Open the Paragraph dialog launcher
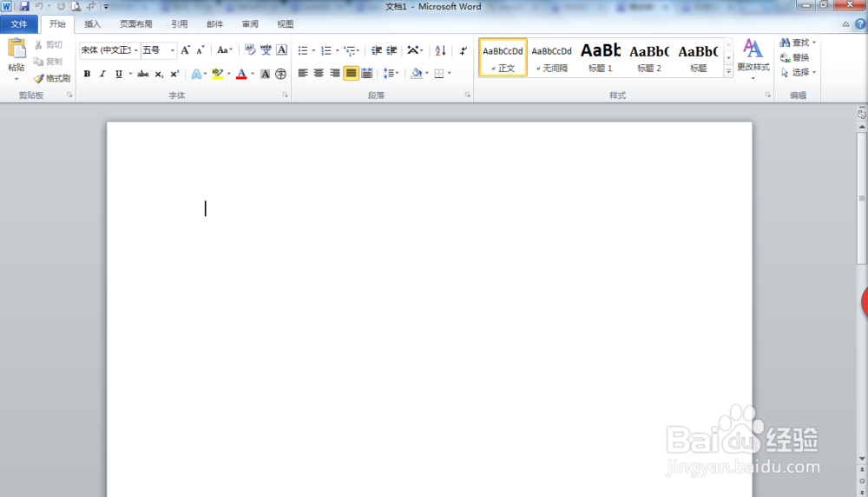 pyautogui.click(x=468, y=95)
